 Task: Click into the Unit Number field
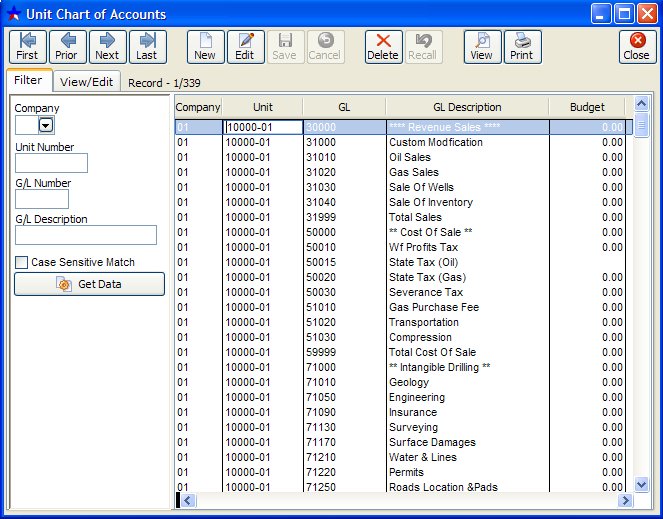[51, 163]
